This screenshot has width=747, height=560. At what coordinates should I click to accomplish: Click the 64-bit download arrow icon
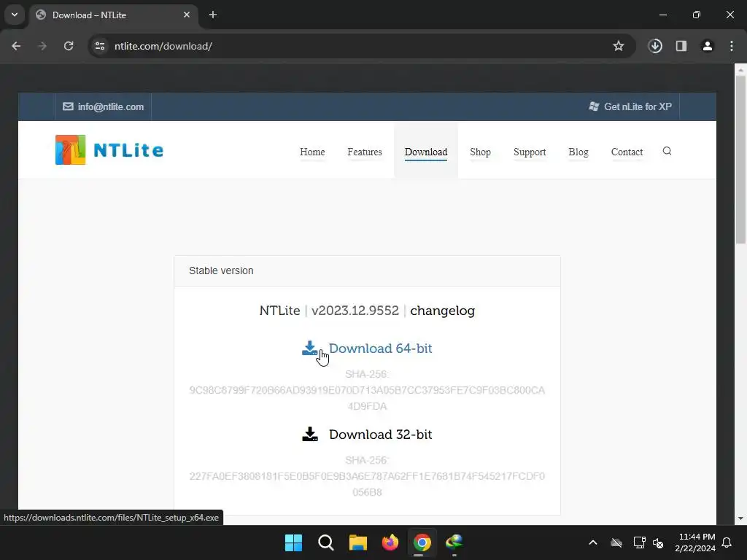click(x=310, y=349)
